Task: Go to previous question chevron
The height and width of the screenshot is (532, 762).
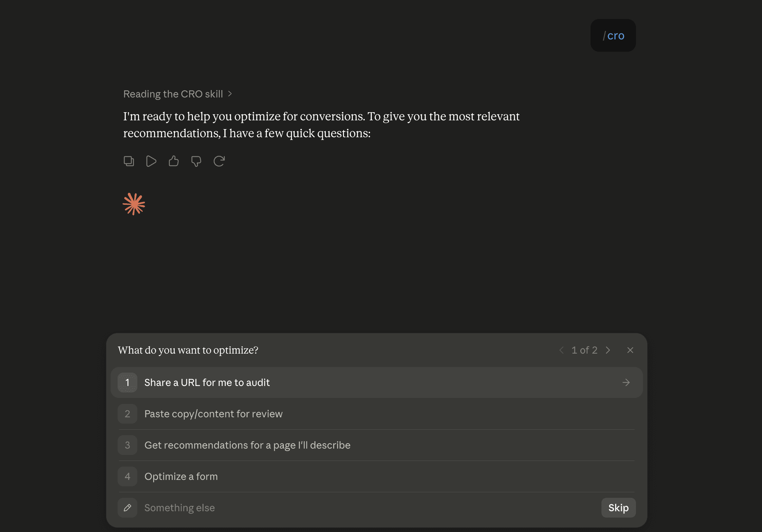Action: tap(562, 350)
